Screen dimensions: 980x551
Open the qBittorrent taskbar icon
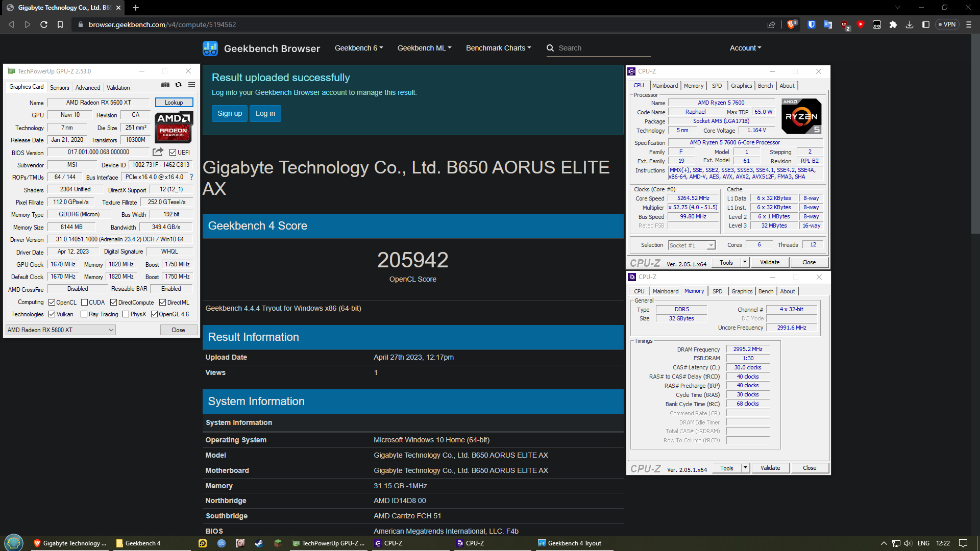click(222, 543)
